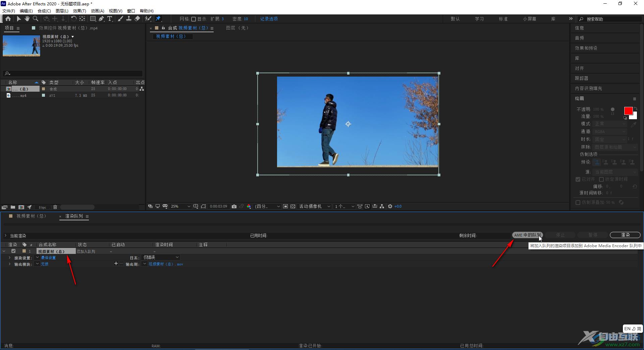This screenshot has height=350, width=644.
Task: Open the 文件(F) menu
Action: pos(9,11)
